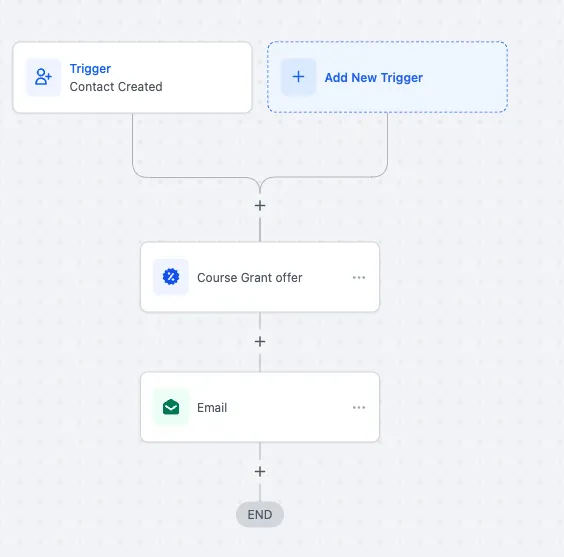
Task: Click the blue percent badge icon
Action: 171,277
